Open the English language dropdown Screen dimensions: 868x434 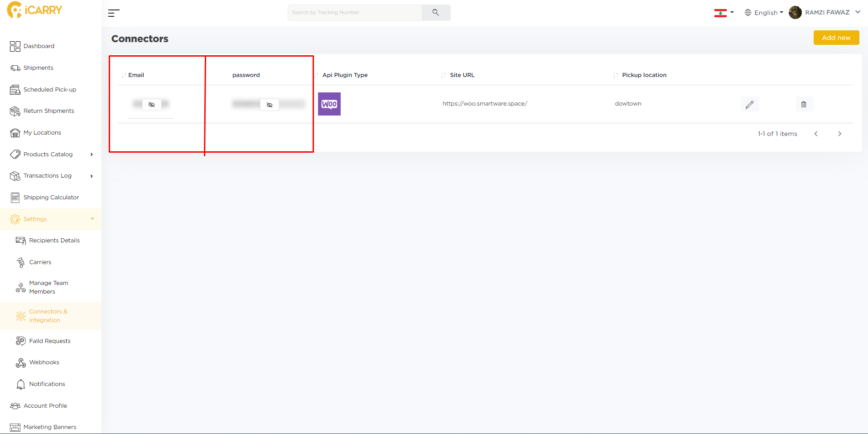pos(764,13)
